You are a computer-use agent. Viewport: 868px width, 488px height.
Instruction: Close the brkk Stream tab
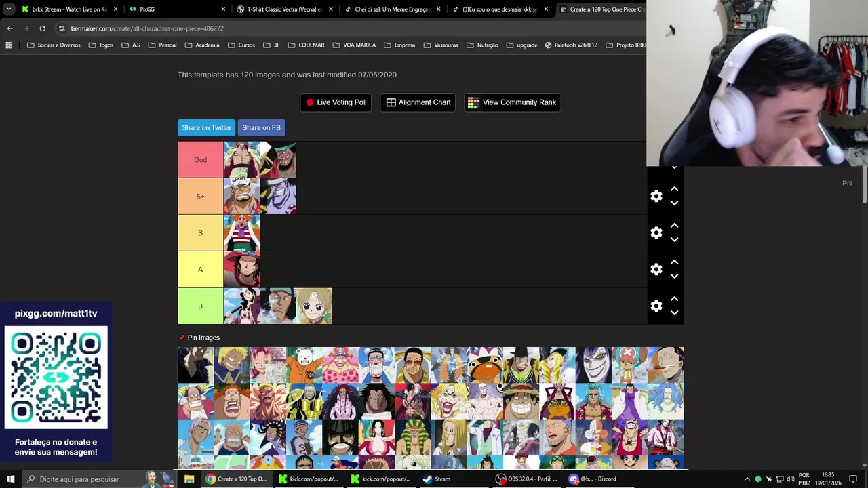point(115,9)
